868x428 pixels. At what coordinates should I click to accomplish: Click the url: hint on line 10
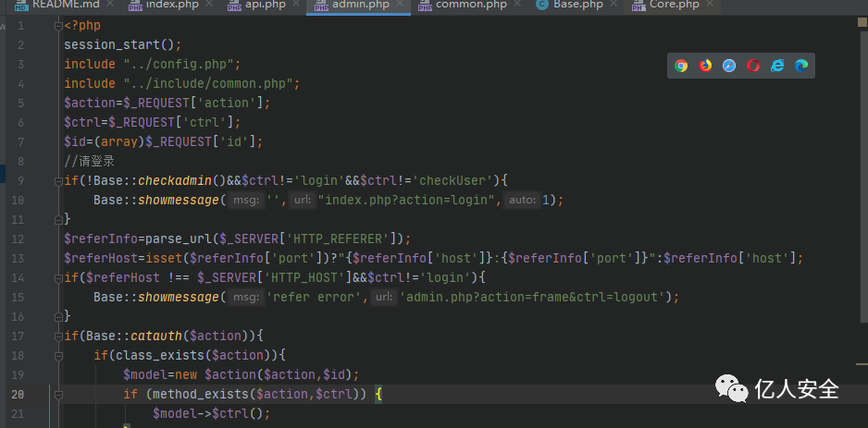coord(304,201)
